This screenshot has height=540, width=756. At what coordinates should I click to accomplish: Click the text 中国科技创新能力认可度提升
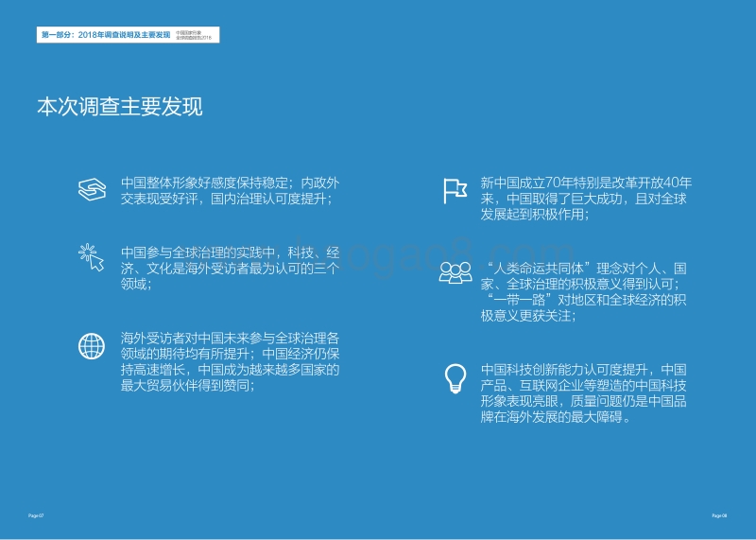(x=563, y=370)
